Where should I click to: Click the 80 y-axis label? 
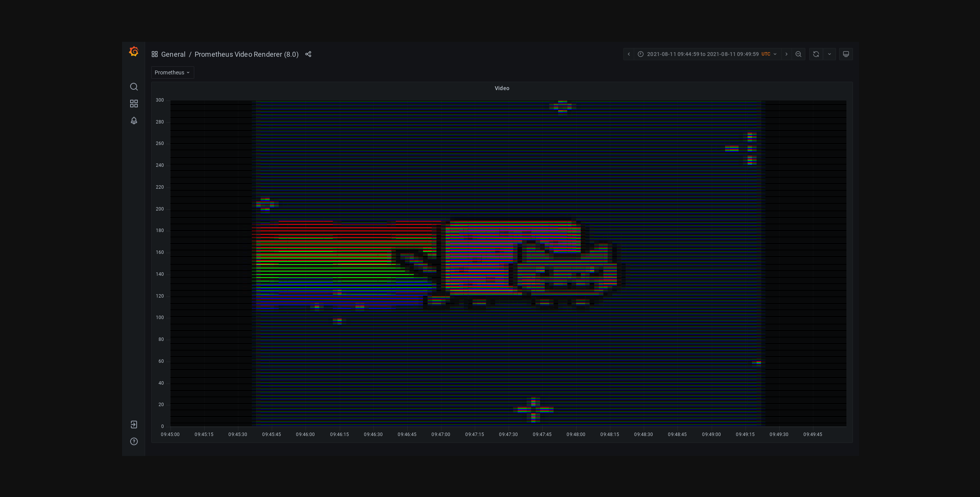pyautogui.click(x=161, y=339)
